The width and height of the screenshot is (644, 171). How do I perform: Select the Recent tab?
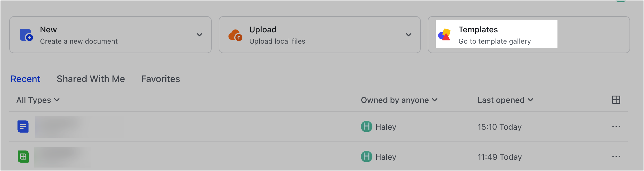pyautogui.click(x=25, y=79)
